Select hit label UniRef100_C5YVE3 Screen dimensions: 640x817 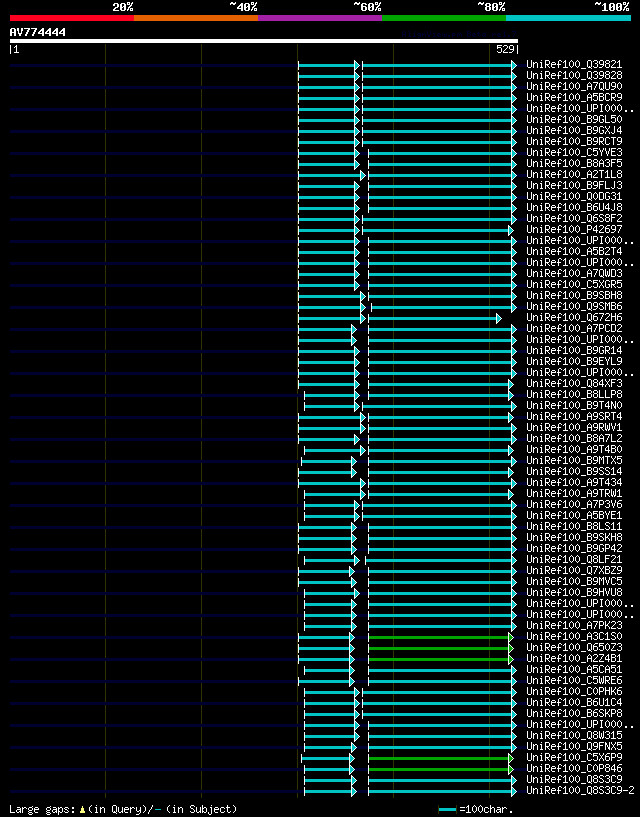click(x=574, y=153)
